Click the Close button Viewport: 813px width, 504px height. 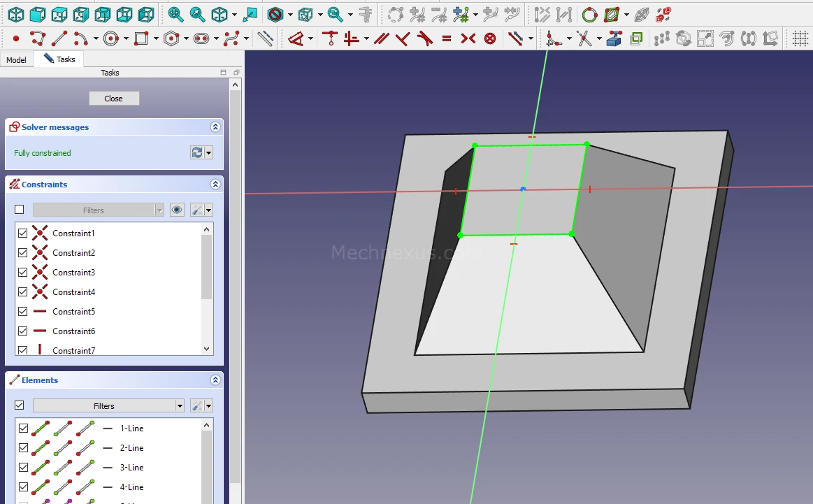[114, 99]
